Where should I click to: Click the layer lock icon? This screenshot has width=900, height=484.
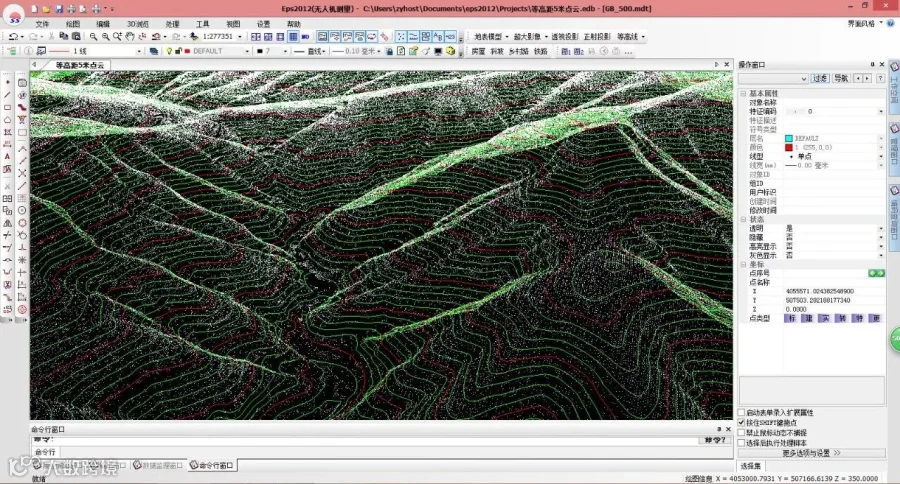(x=178, y=51)
